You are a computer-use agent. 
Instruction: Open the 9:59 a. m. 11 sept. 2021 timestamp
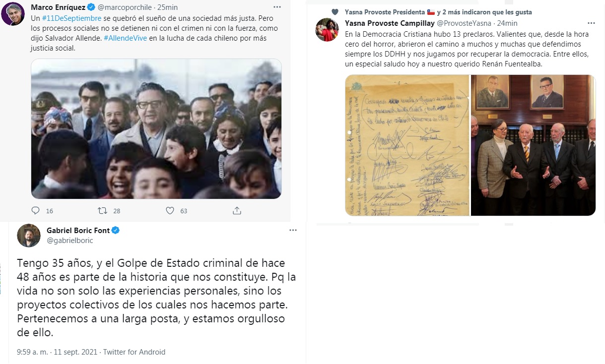57,352
